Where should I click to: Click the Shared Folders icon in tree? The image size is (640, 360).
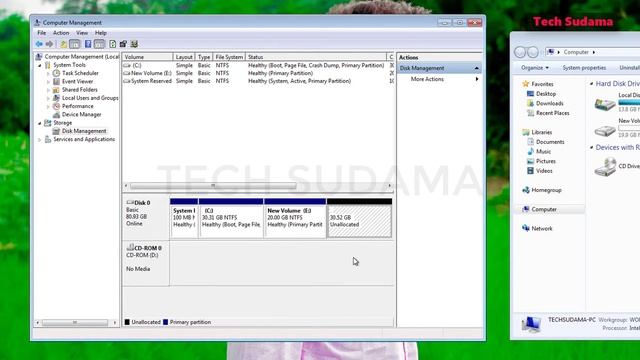pyautogui.click(x=56, y=90)
